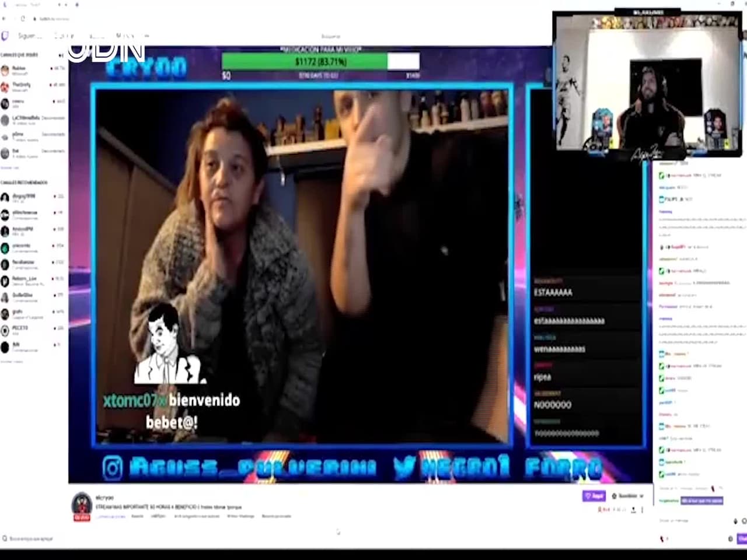Click the donation goal progress bar
This screenshot has height=560, width=747.
[x=320, y=61]
